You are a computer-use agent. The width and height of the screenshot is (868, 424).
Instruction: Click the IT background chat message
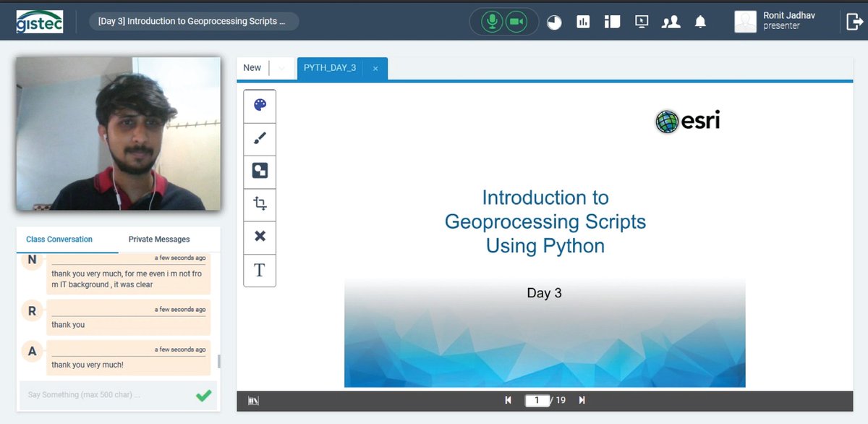[129, 274]
